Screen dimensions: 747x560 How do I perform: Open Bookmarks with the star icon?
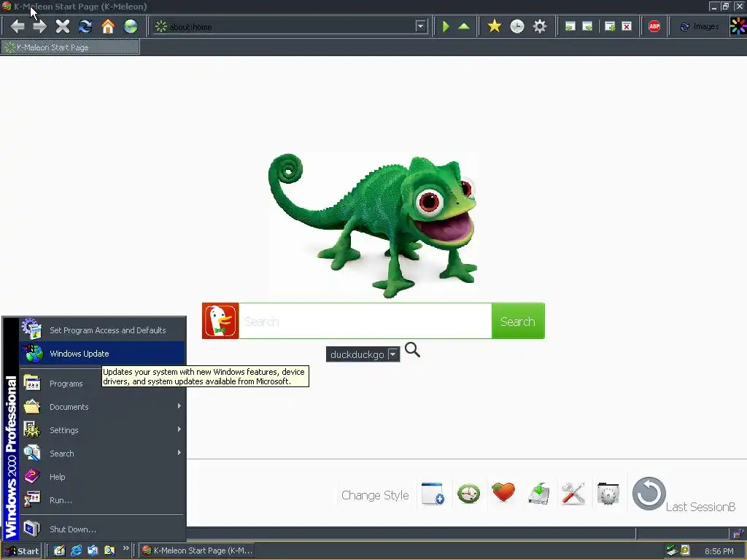click(495, 26)
